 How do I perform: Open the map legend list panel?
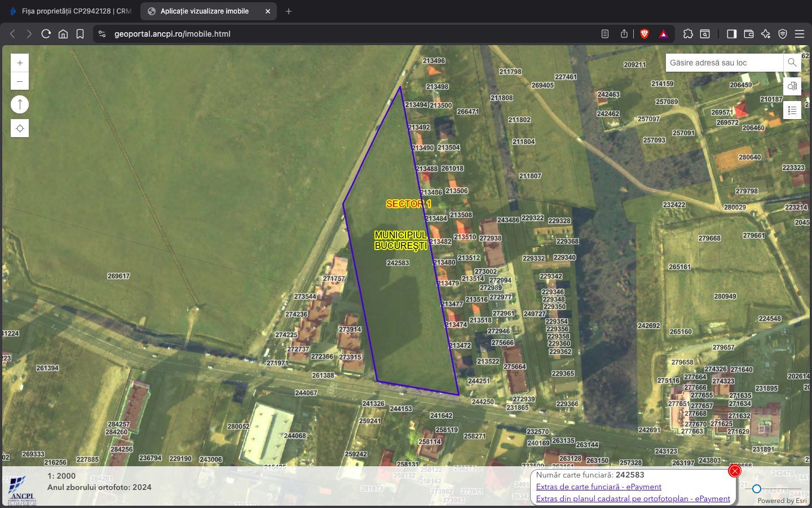point(792,110)
